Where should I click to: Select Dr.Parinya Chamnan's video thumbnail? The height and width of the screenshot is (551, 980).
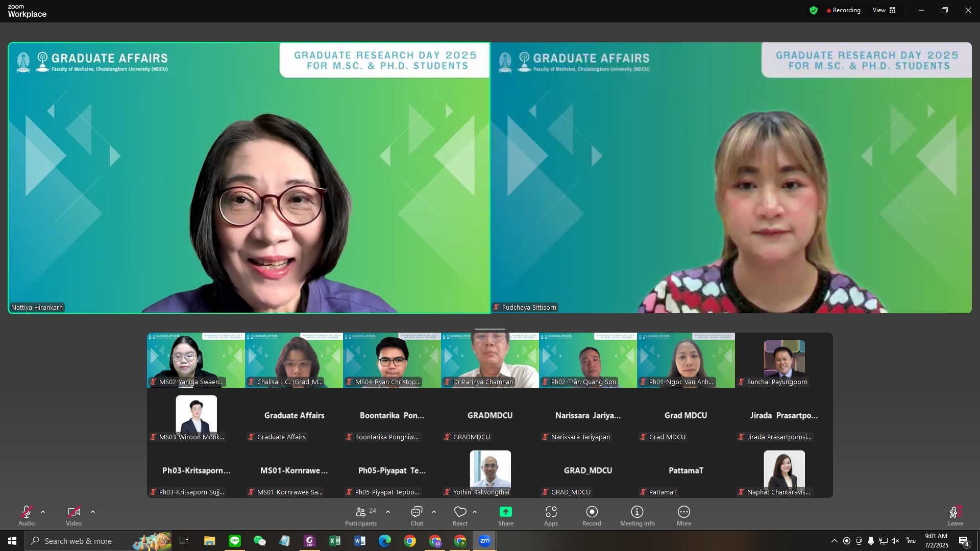pos(489,360)
